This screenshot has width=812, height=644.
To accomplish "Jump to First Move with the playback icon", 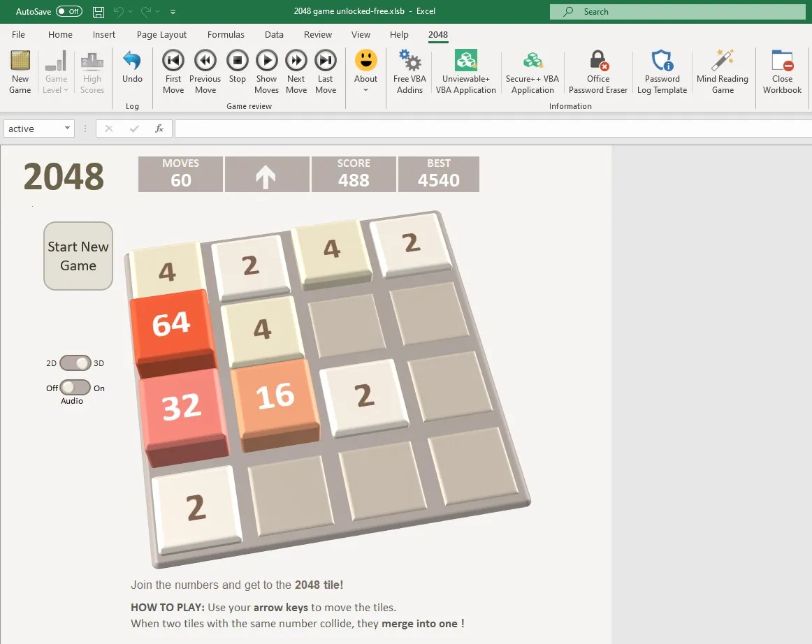I will [x=173, y=60].
